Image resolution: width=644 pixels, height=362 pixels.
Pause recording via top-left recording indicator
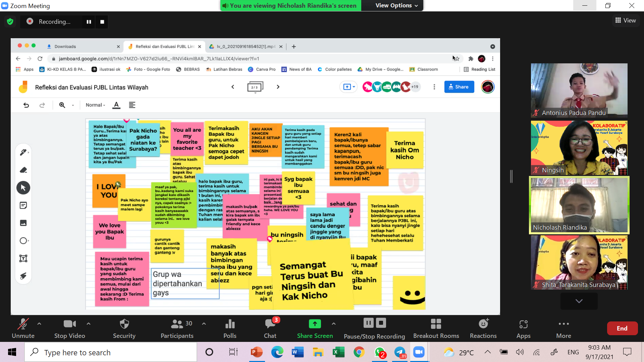(x=89, y=22)
